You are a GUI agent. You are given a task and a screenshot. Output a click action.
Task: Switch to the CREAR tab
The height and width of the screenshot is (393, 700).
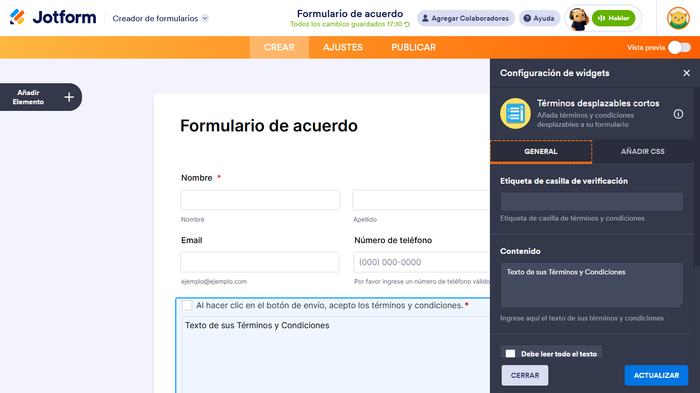click(279, 47)
